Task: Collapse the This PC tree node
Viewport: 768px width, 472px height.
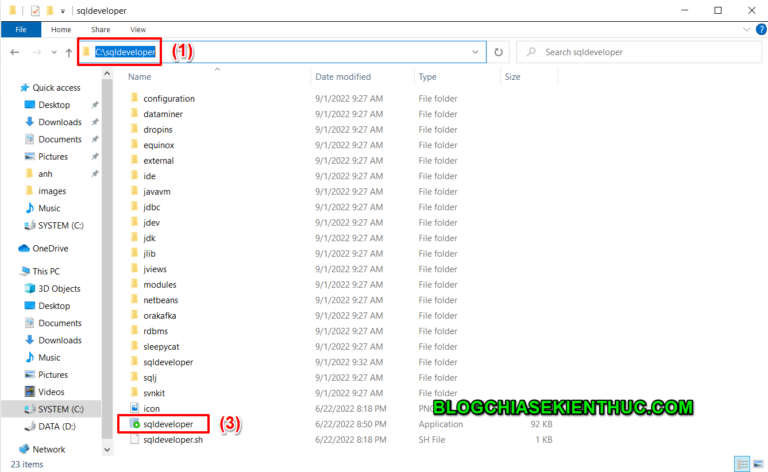Action: pyautogui.click(x=10, y=271)
